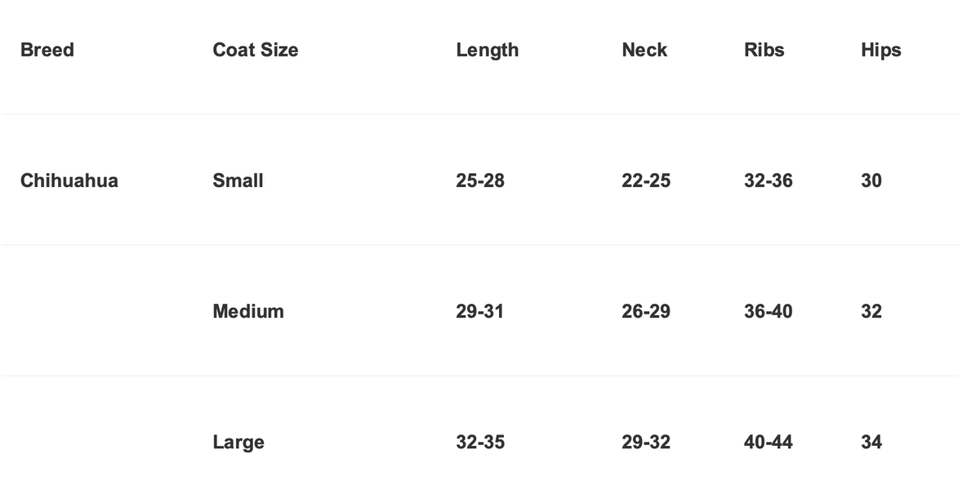The image size is (980, 490).
Task: Click the Ribs column header
Action: (764, 50)
